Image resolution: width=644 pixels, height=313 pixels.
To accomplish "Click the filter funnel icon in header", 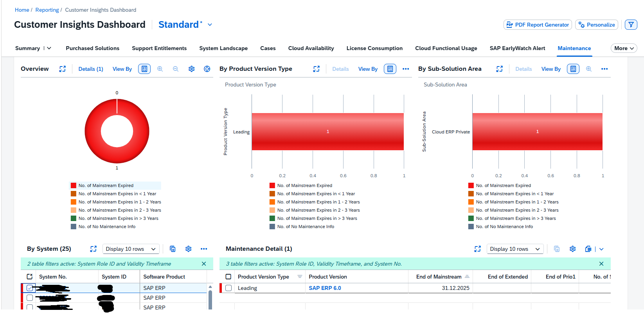I will 631,25.
